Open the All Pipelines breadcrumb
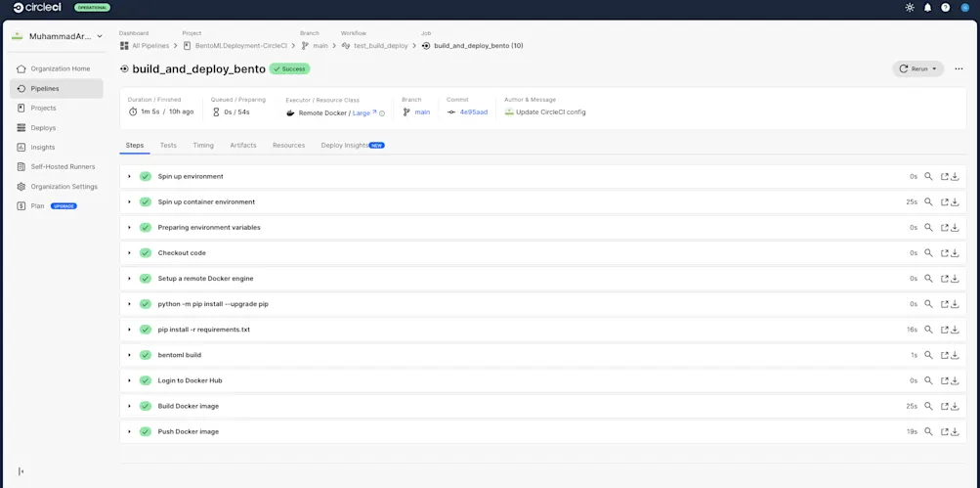Screen dimensions: 980x488 145,46
